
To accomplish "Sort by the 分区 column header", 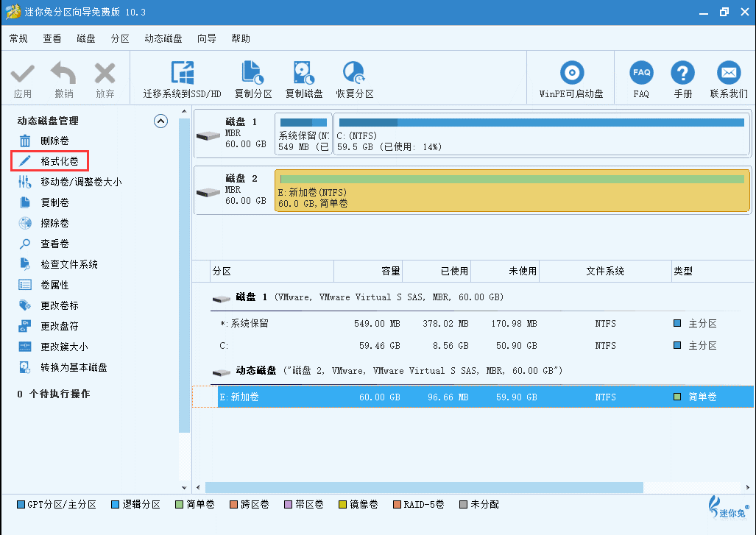I will click(x=272, y=272).
